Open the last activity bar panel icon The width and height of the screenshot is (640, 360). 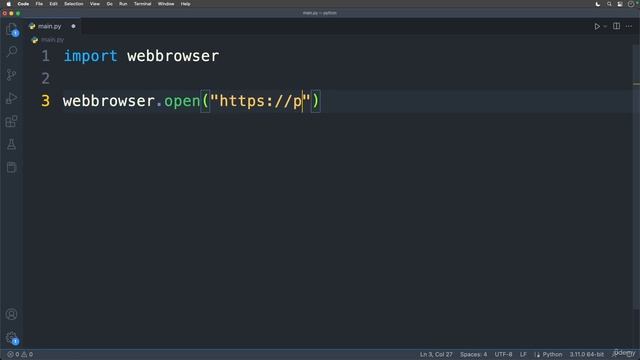coord(11,167)
